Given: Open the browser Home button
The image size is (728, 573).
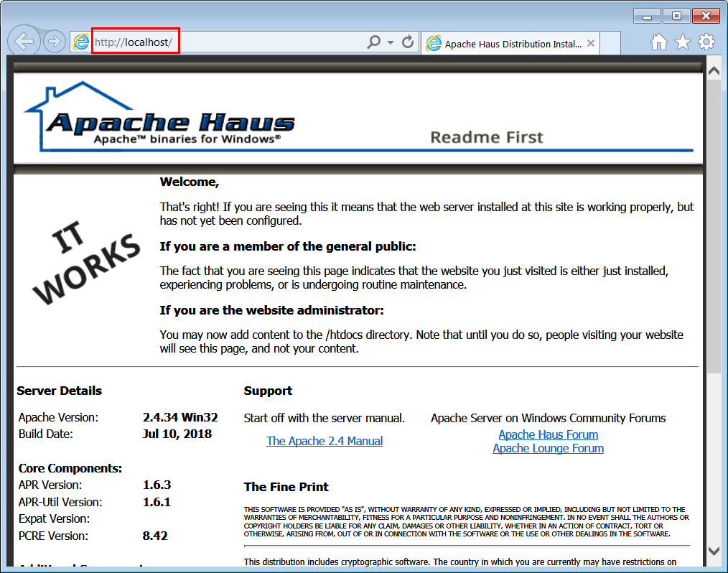Looking at the screenshot, I should tap(658, 42).
